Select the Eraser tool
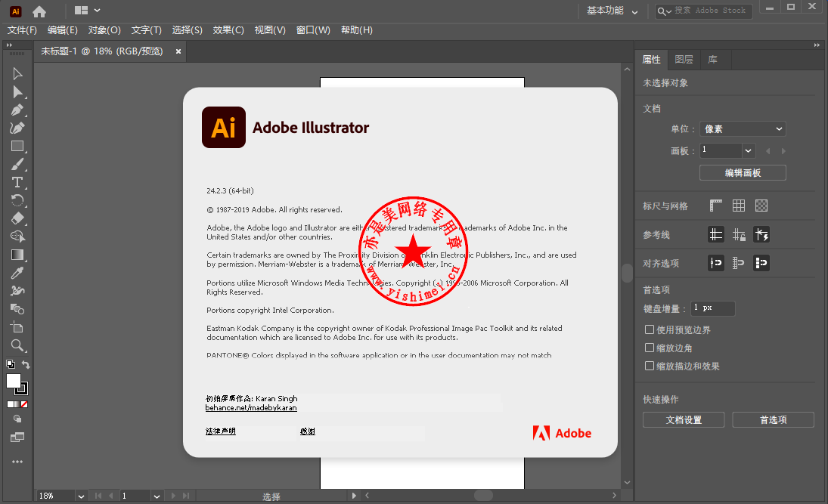 [17, 218]
